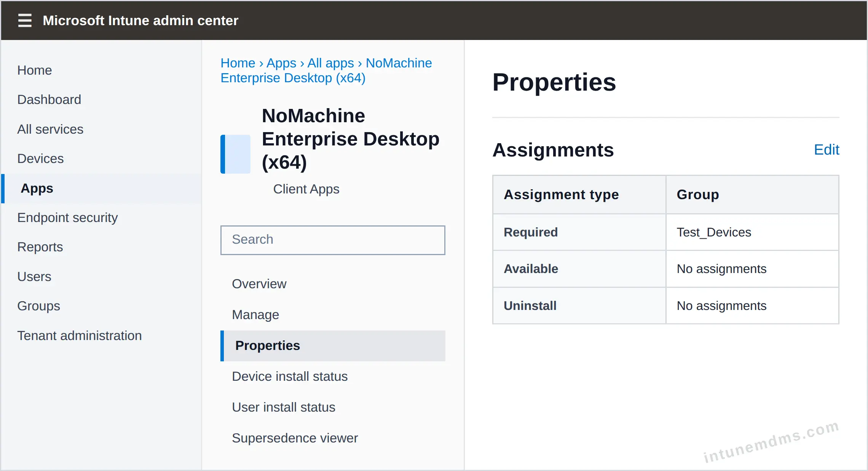This screenshot has width=868, height=471.
Task: Click the Group column header
Action: coord(752,195)
